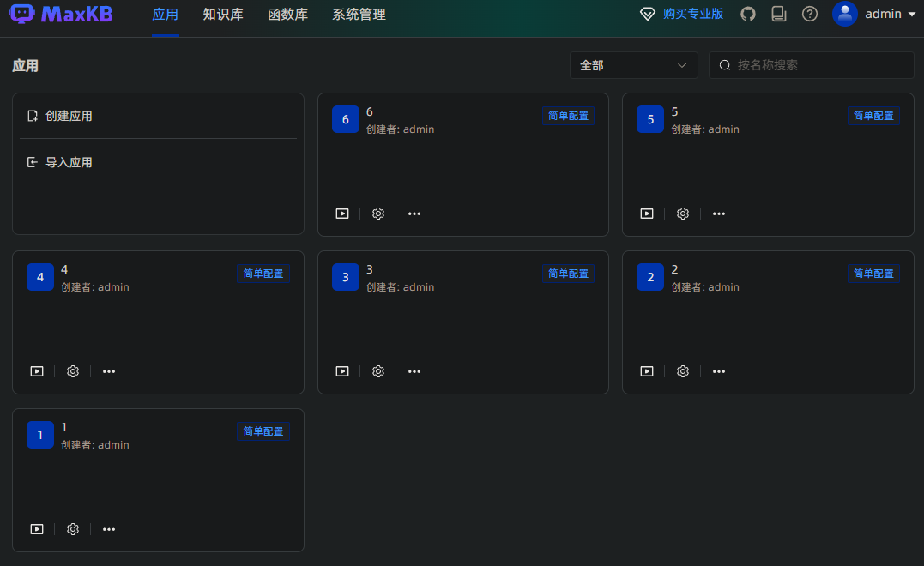
Task: Click the documentation book icon
Action: pyautogui.click(x=778, y=14)
